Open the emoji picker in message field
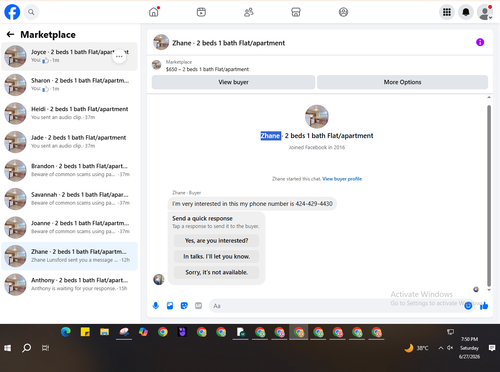Image resolution: width=500 pixels, height=372 pixels. (468, 305)
